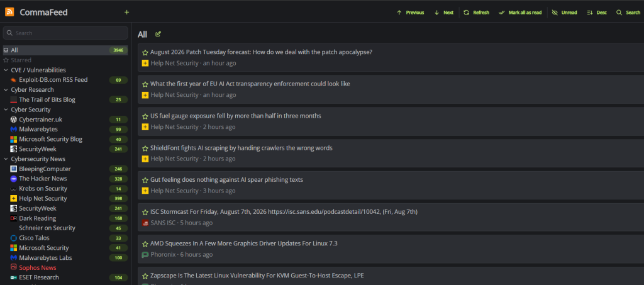The height and width of the screenshot is (285, 644).
Task: Jump to the Next entry
Action: [x=444, y=13]
